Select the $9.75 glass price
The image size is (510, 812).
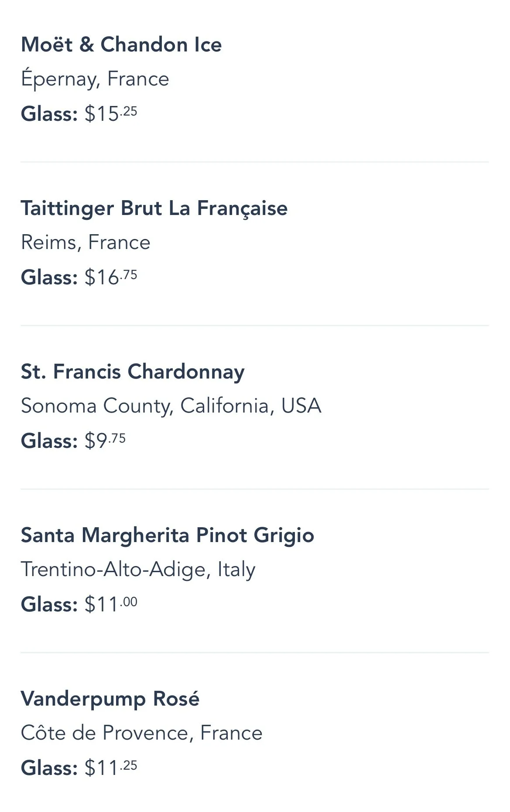tap(105, 440)
